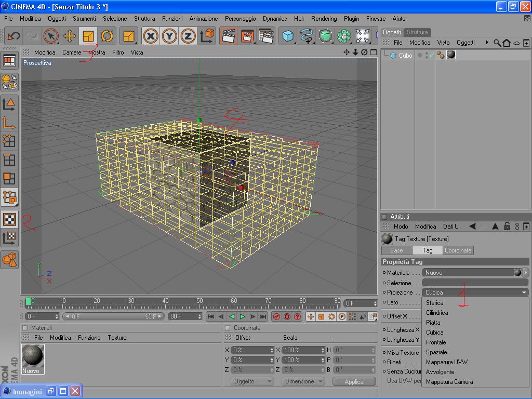Switch to the Base tab in attributes
Screen dimensions: 532x399
click(396, 250)
